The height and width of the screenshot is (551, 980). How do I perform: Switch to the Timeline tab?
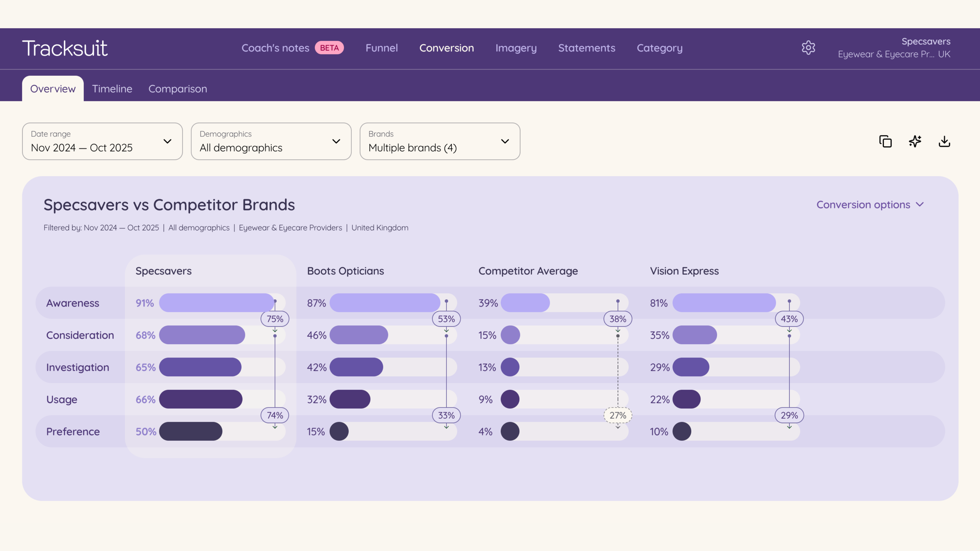click(112, 89)
